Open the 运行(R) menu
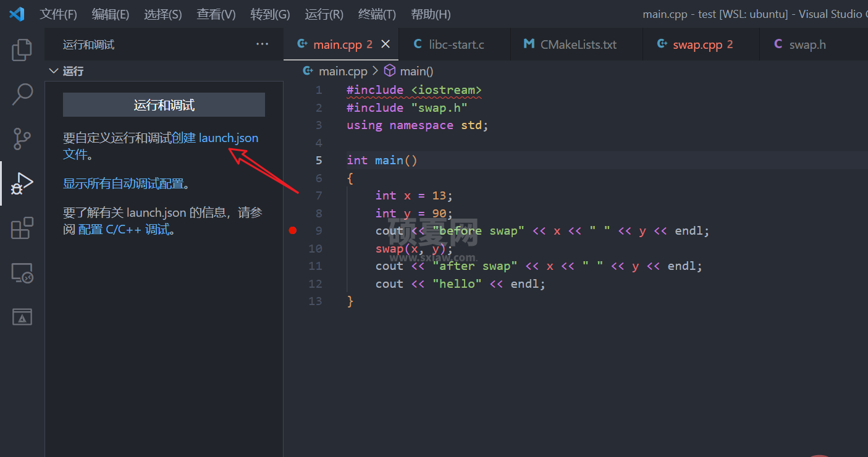 [x=324, y=14]
